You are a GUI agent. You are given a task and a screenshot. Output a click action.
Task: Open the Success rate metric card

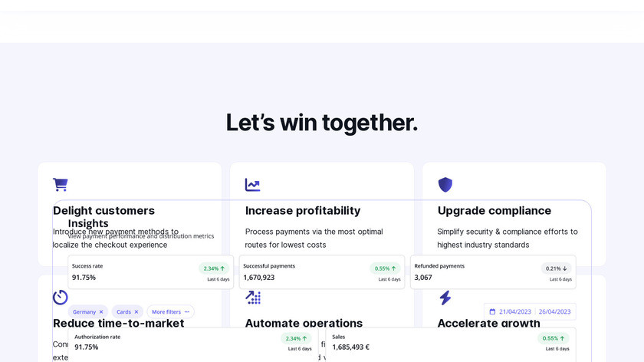pos(150,272)
